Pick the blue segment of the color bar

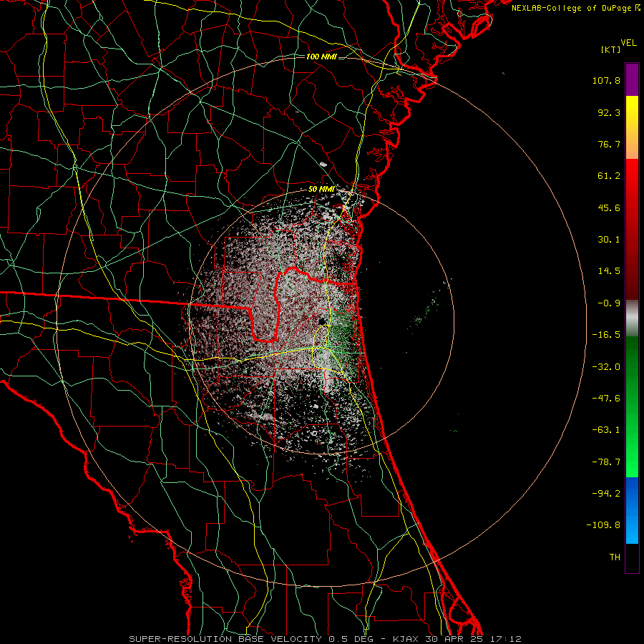pos(632,510)
